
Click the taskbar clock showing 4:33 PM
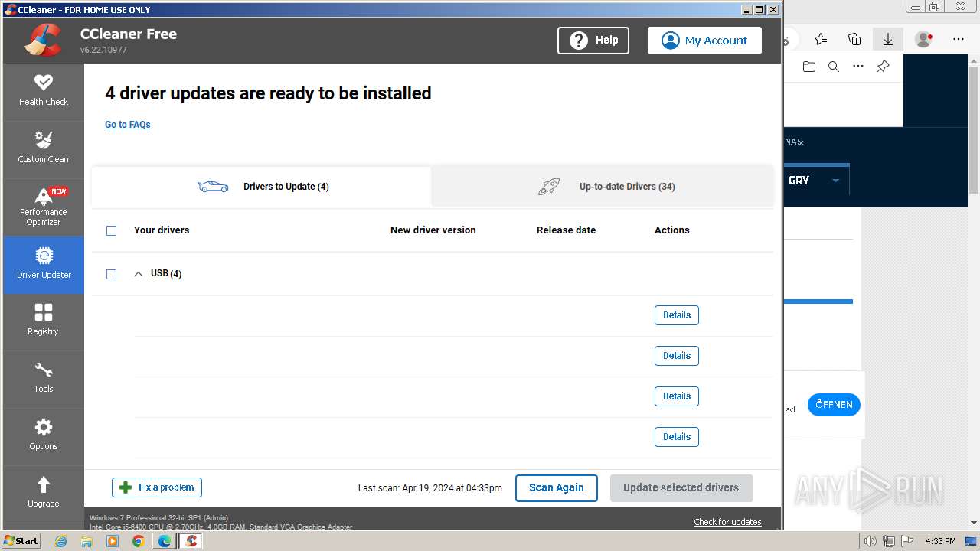[x=941, y=541]
